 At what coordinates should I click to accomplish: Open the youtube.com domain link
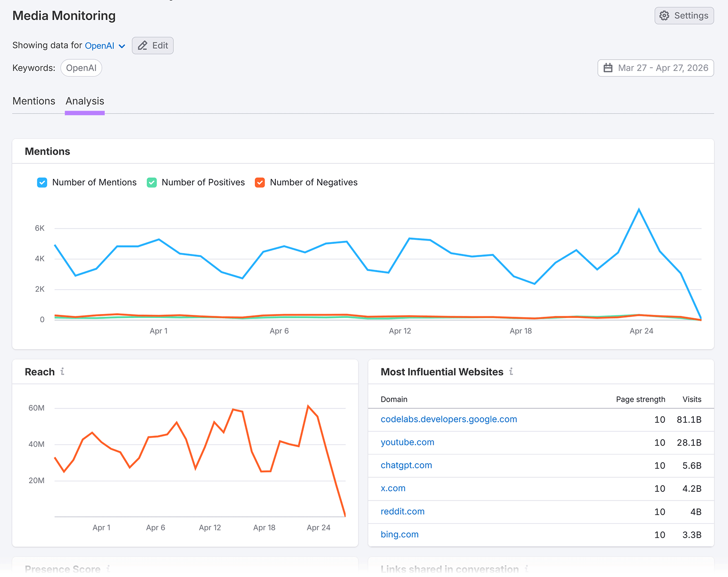coord(407,442)
